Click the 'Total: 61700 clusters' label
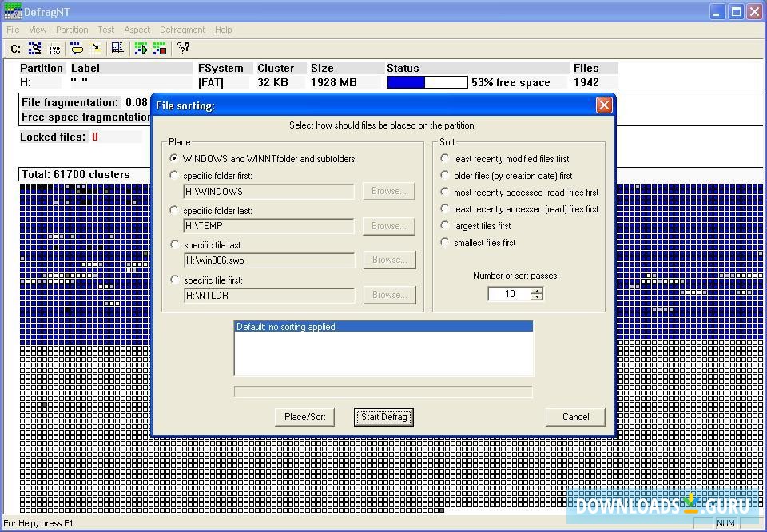 [76, 175]
